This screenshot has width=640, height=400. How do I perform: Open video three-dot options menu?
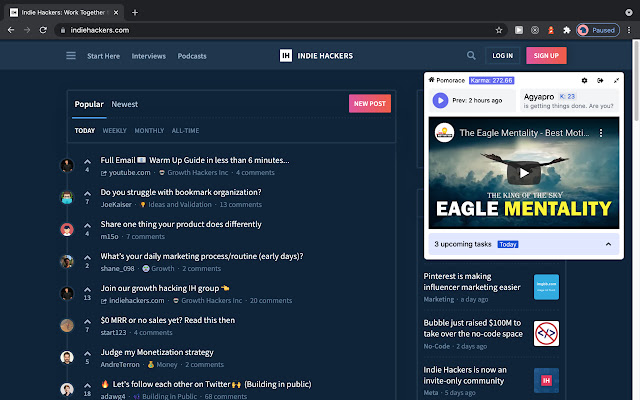click(x=601, y=133)
